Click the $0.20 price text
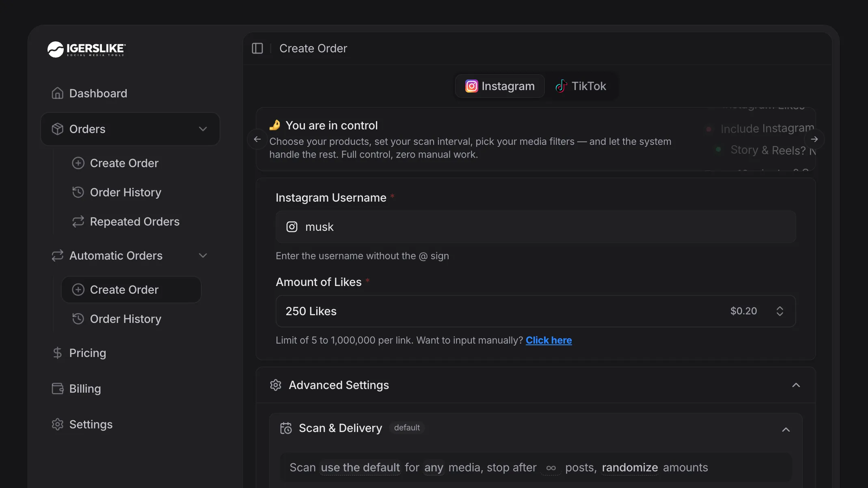868x488 pixels. pyautogui.click(x=743, y=311)
